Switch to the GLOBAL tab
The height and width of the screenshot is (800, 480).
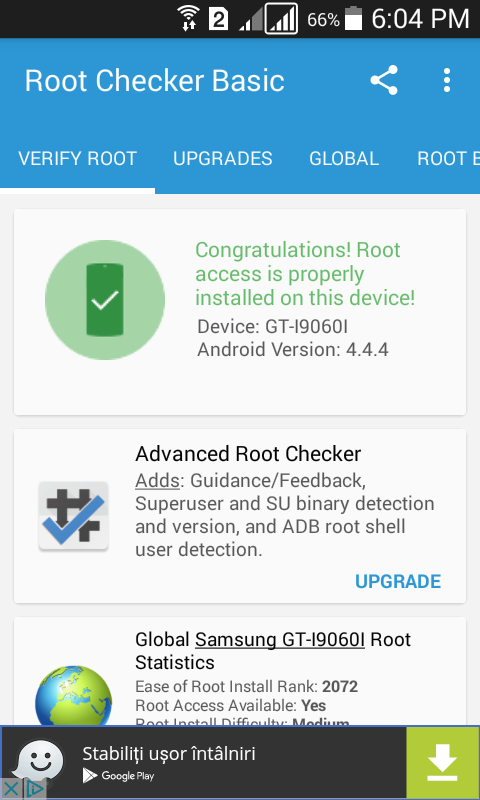coord(344,159)
